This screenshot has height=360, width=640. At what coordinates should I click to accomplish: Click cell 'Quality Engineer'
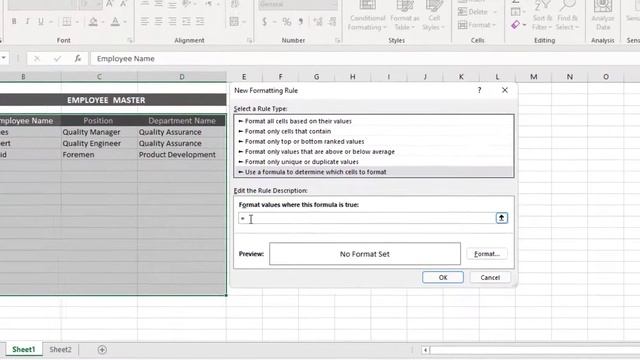pos(99,144)
